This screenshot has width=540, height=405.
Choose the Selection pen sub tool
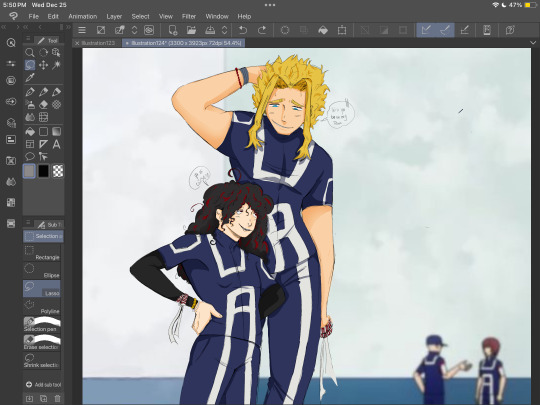coord(42,325)
